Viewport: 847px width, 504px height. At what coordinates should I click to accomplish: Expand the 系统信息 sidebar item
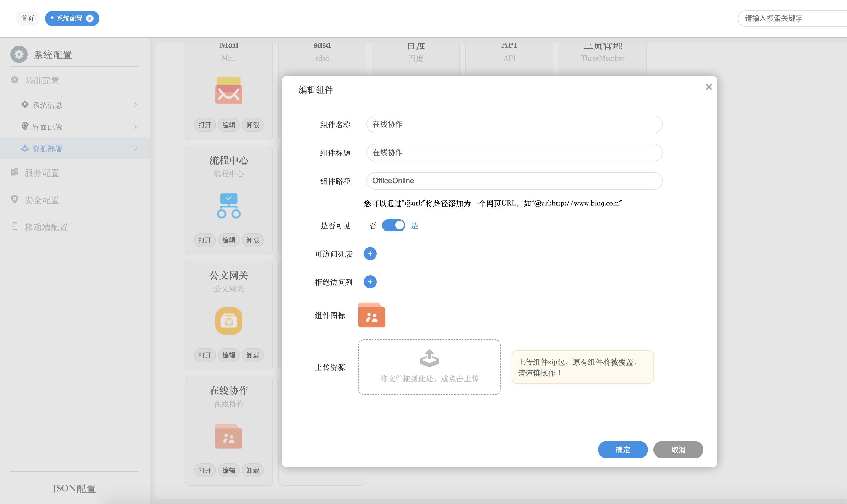(135, 105)
